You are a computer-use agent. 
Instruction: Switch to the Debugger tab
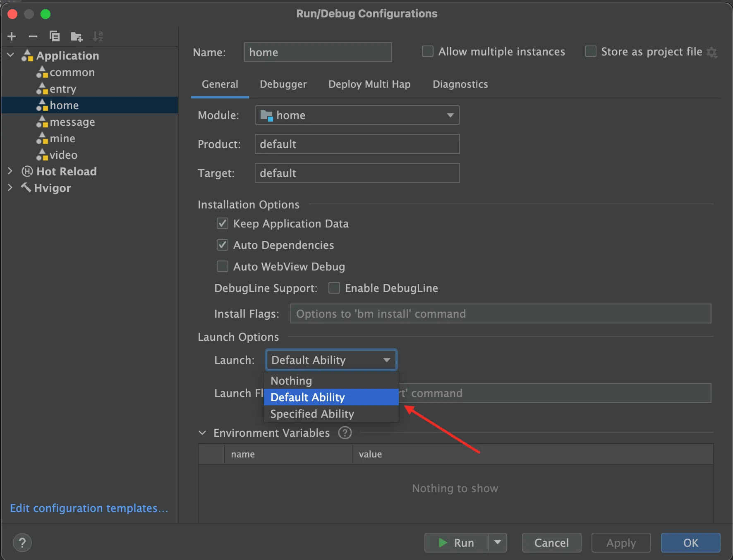[283, 84]
